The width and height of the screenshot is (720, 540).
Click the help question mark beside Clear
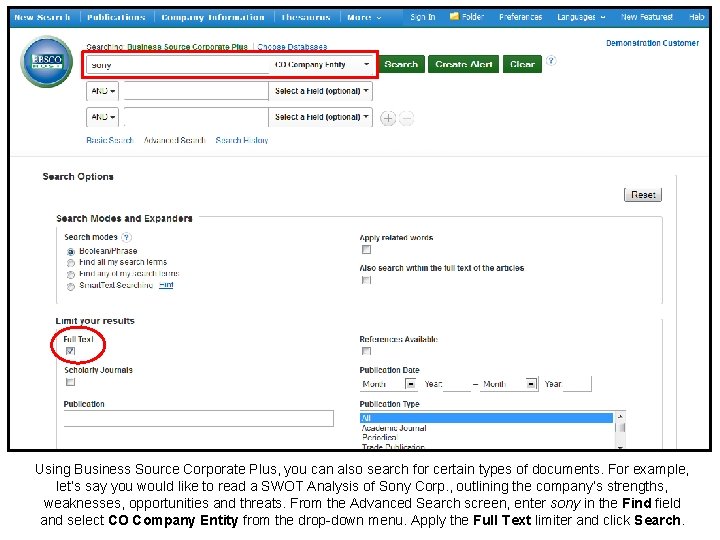551,61
